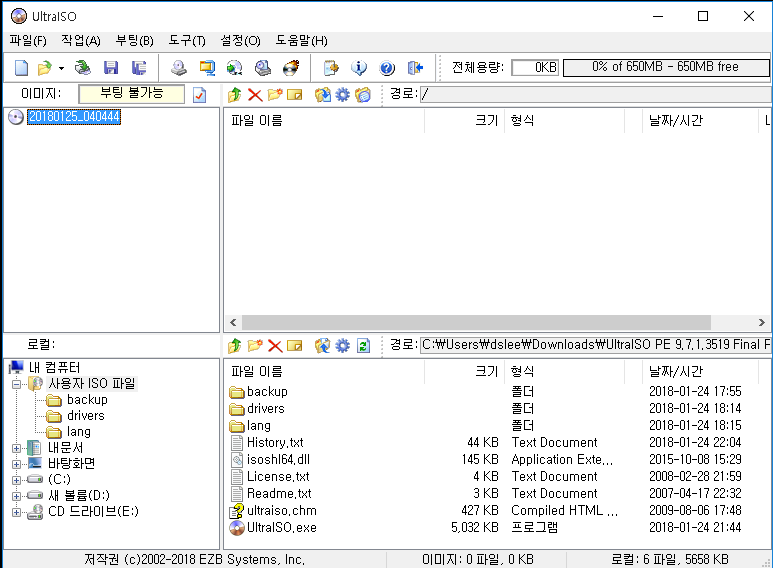Sort the local list by the 파일 이름 header

click(x=324, y=371)
